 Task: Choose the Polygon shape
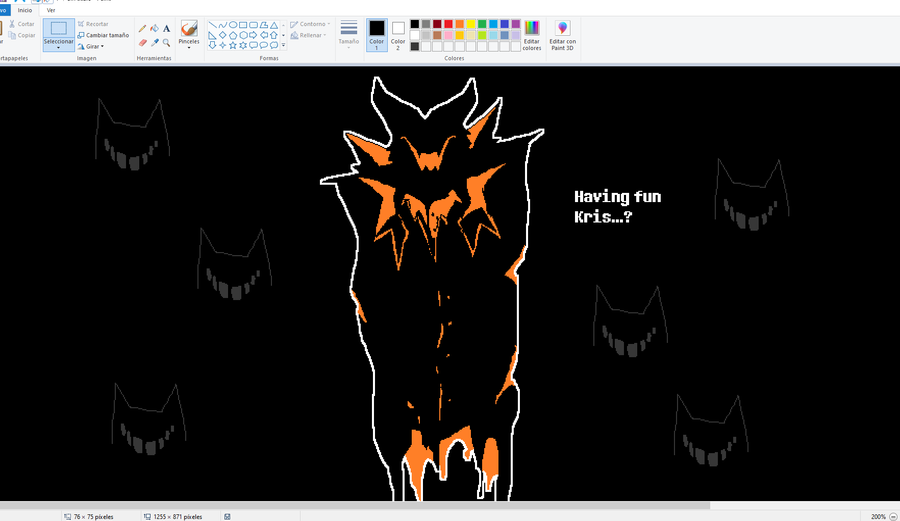263,25
